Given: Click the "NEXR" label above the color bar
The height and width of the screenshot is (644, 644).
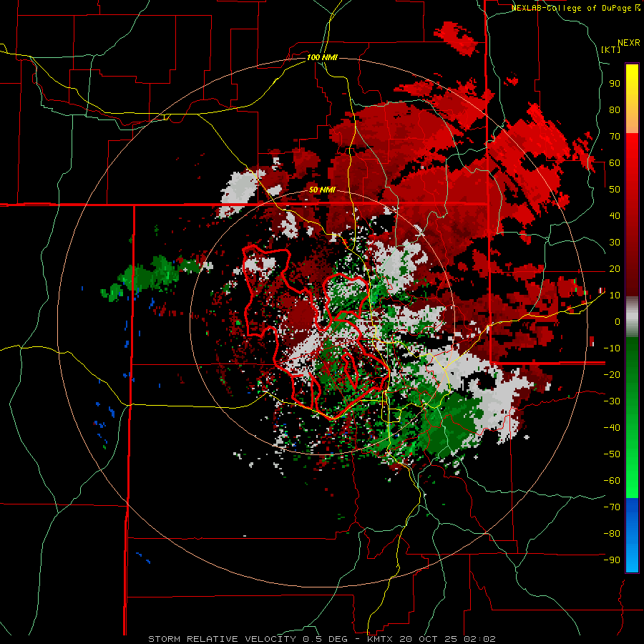Looking at the screenshot, I should click(x=629, y=43).
